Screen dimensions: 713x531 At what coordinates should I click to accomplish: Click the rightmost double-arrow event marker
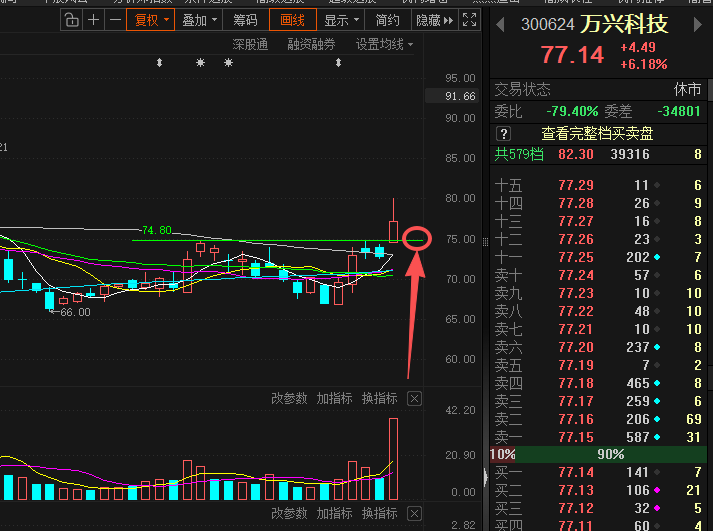pyautogui.click(x=338, y=63)
